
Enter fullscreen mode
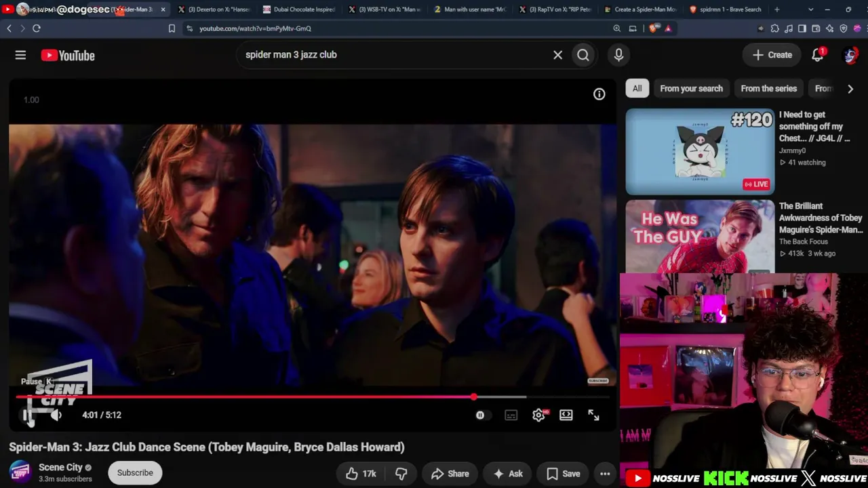(x=593, y=415)
